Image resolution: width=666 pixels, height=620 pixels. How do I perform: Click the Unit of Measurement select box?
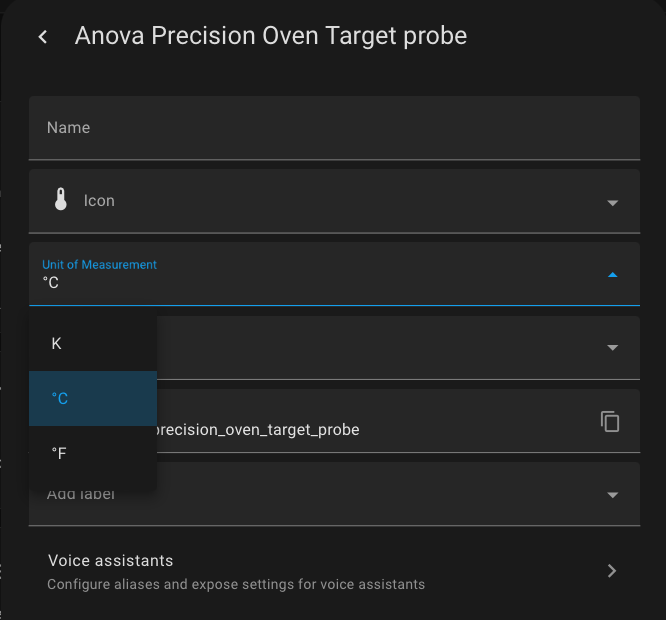(x=334, y=274)
